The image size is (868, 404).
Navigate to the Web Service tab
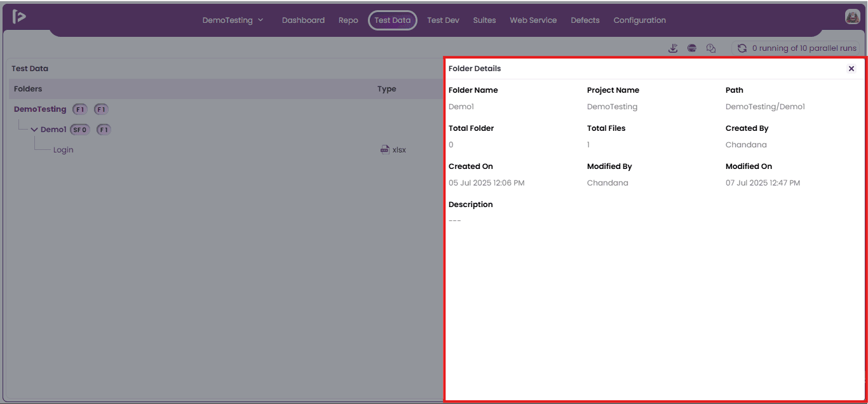[x=533, y=20]
